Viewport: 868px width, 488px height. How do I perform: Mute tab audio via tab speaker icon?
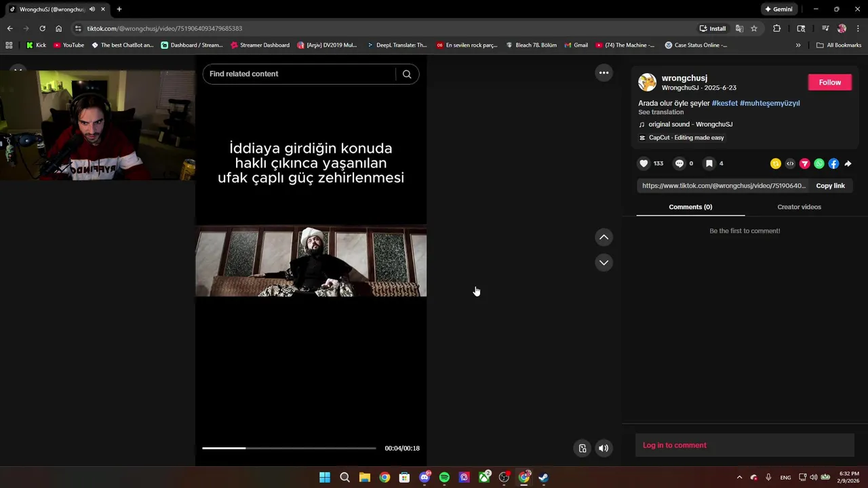[x=92, y=9]
